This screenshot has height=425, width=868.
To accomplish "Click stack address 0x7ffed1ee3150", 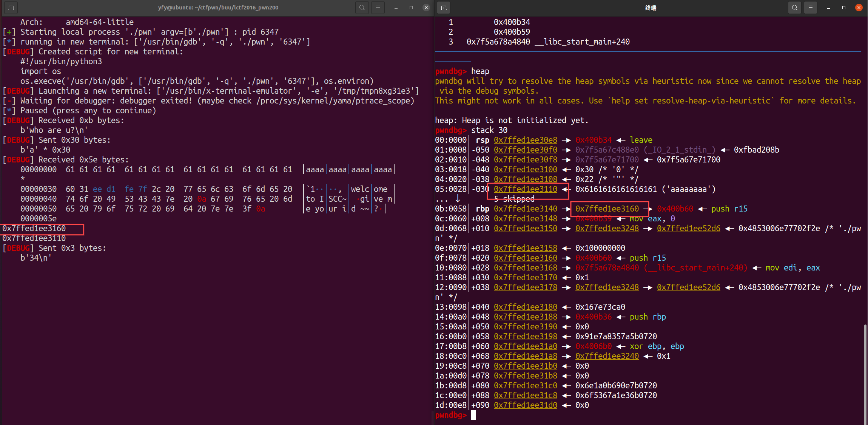I will [526, 229].
